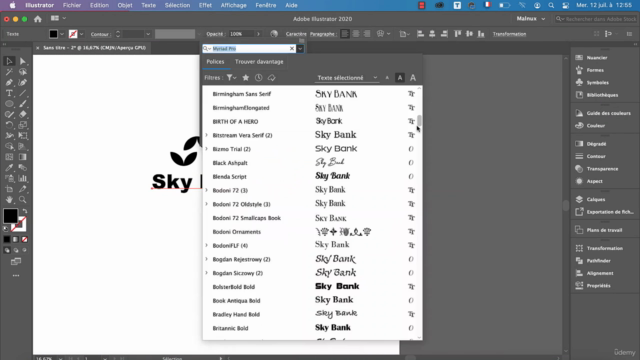This screenshot has height=360, width=640.
Task: Choose large font preview size
Action: 413,78
